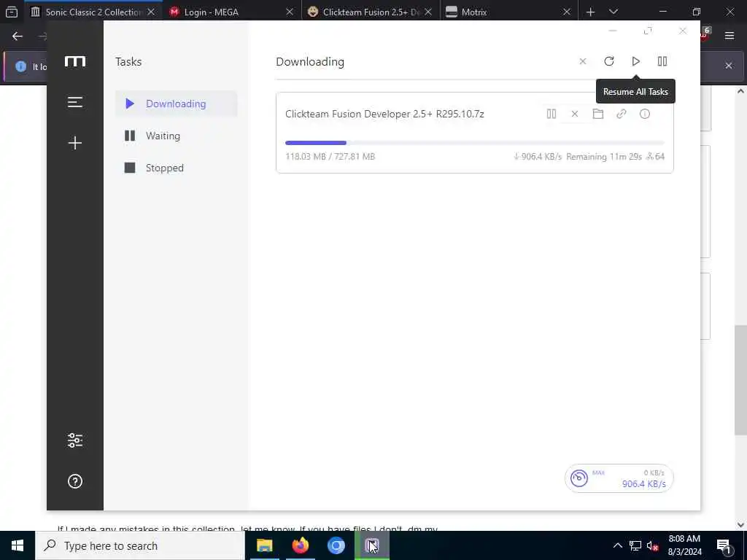
Task: Close the Login - MEGA browser tab
Action: 289,12
